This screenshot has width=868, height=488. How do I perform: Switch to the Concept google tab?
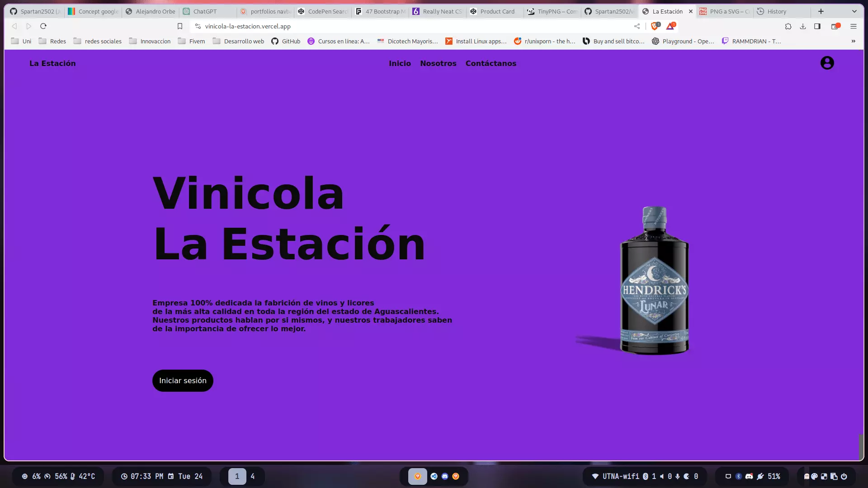click(93, 11)
